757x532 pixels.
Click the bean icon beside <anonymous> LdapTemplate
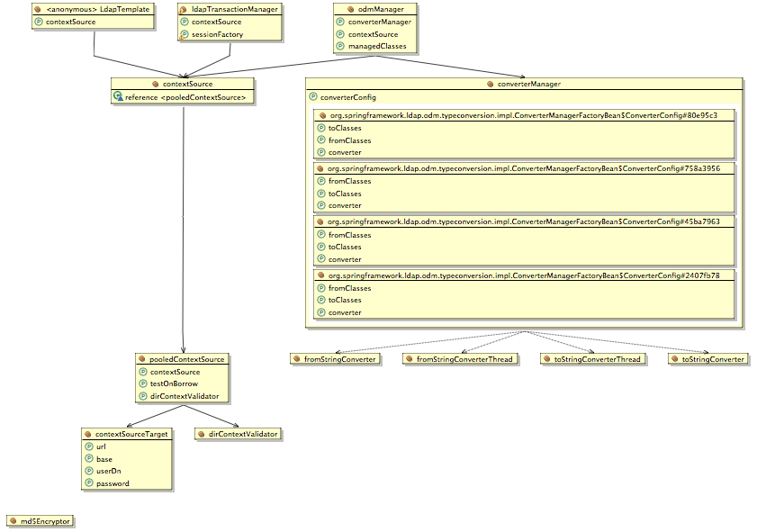click(x=37, y=9)
